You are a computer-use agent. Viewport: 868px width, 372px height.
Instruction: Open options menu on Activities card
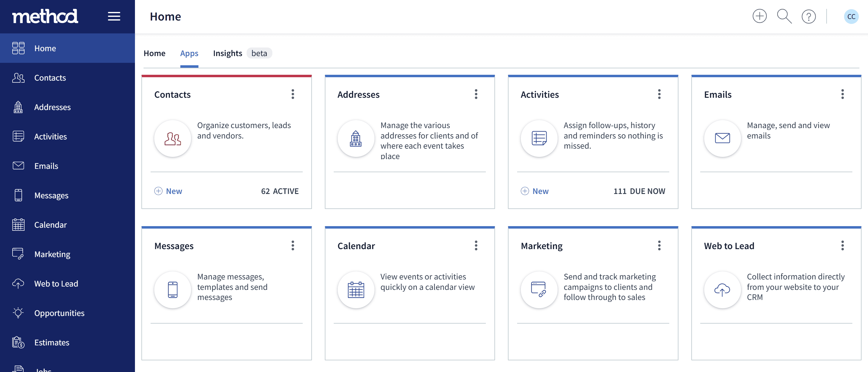pos(659,94)
